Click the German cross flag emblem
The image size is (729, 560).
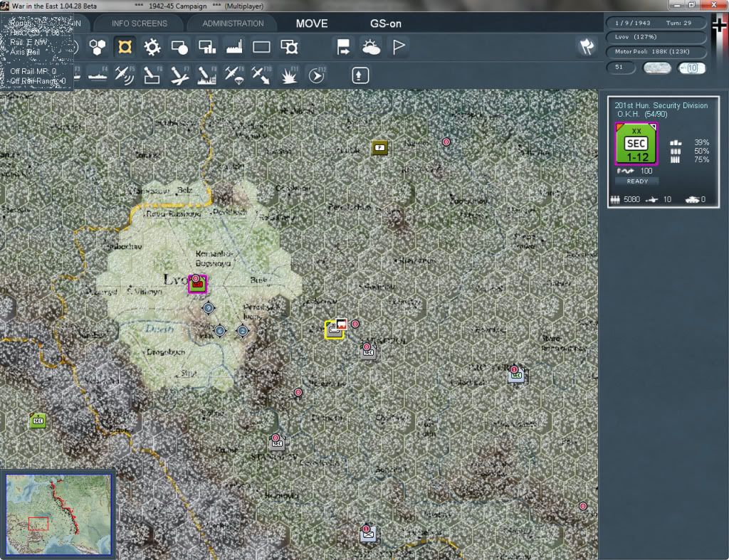pyautogui.click(x=719, y=26)
